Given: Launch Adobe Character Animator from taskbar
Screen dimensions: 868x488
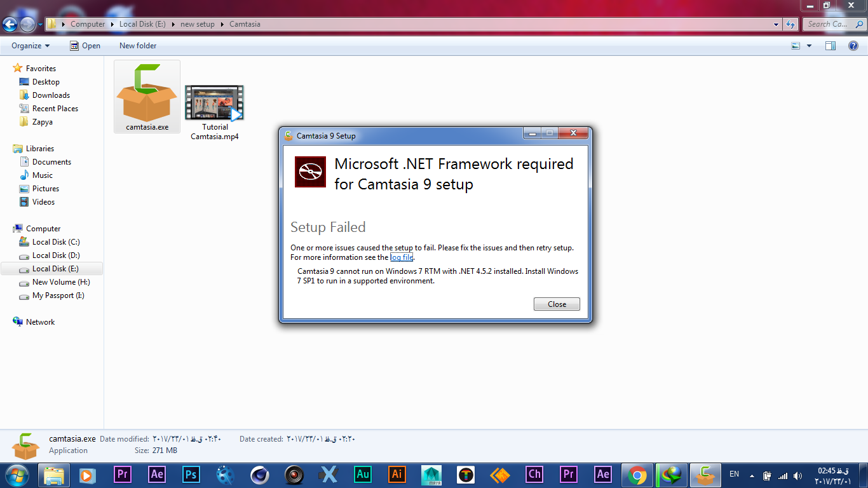Looking at the screenshot, I should tap(534, 475).
